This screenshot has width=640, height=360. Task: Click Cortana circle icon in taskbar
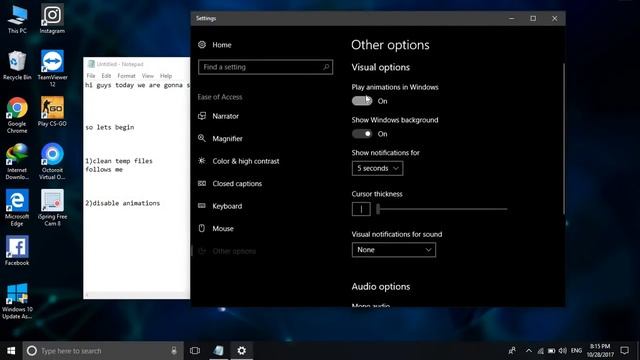tap(31, 351)
